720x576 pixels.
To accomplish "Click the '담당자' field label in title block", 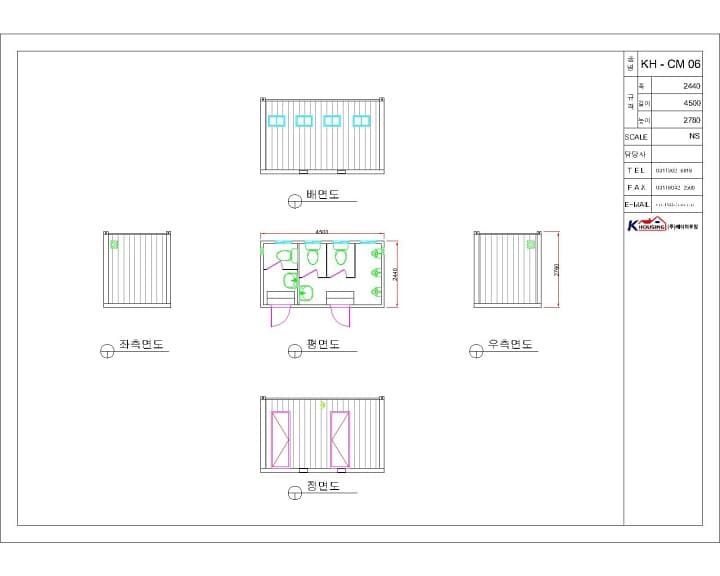I will [635, 154].
